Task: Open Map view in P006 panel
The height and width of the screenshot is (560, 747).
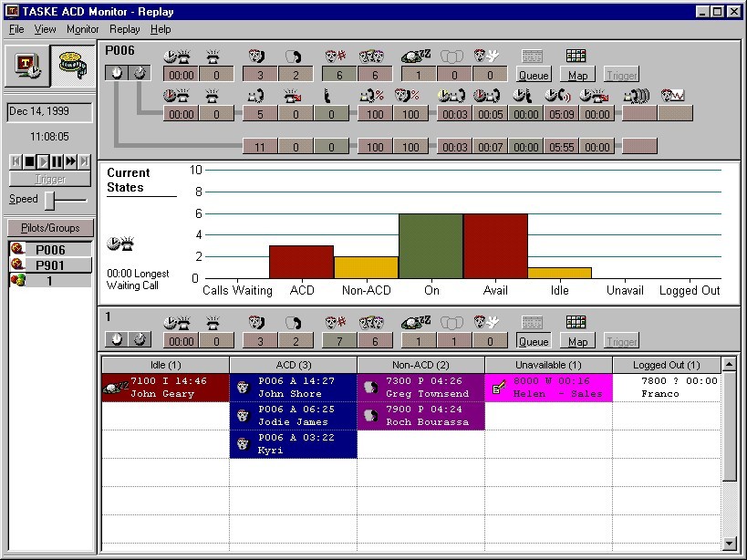Action: point(577,75)
